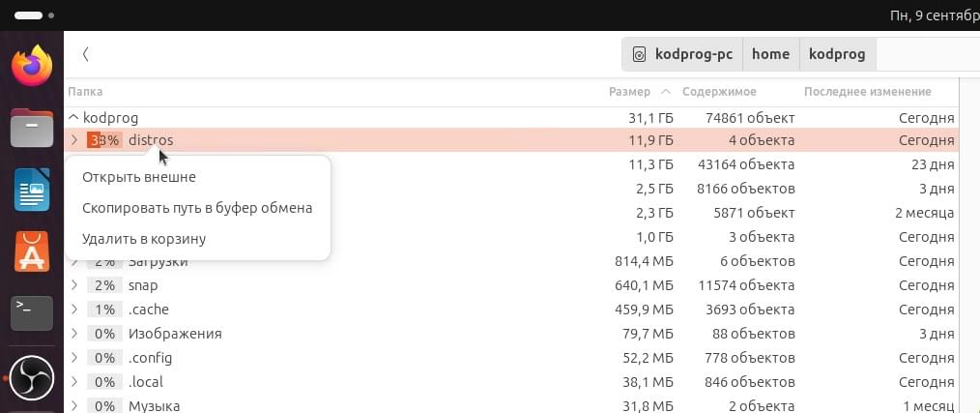Collapse the kodprog root folder

click(73, 117)
